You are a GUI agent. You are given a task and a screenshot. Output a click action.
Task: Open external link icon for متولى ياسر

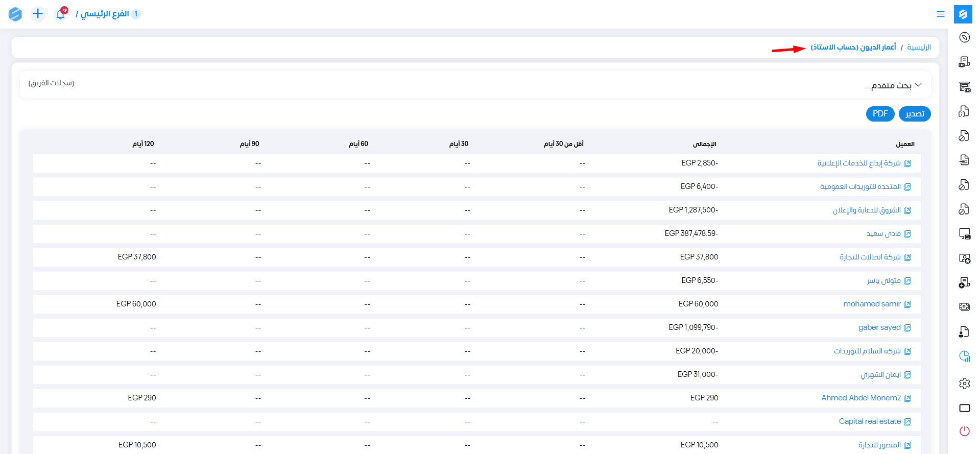point(907,281)
